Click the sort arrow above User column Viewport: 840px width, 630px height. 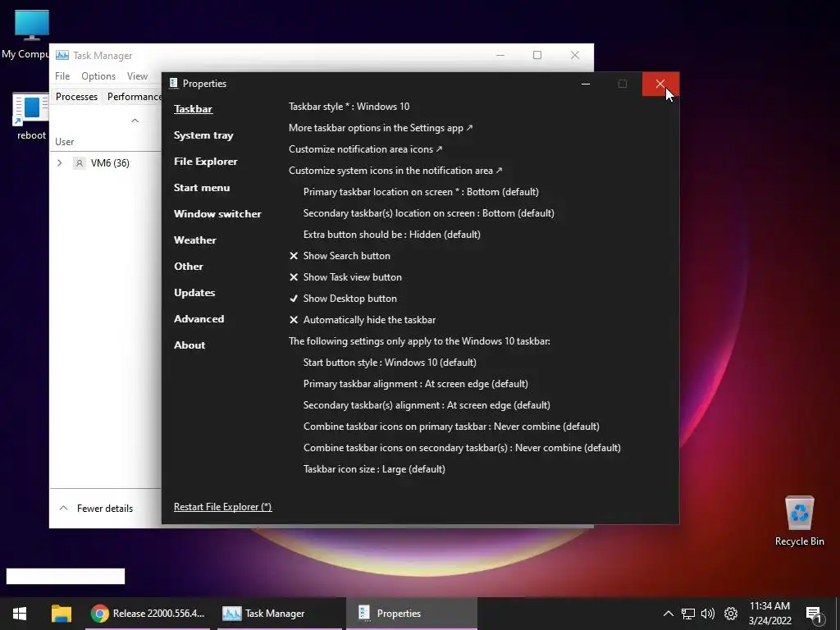click(135, 121)
